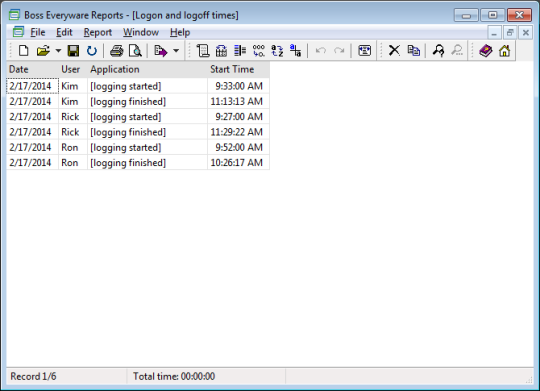Restore the inner report document window

[510, 33]
